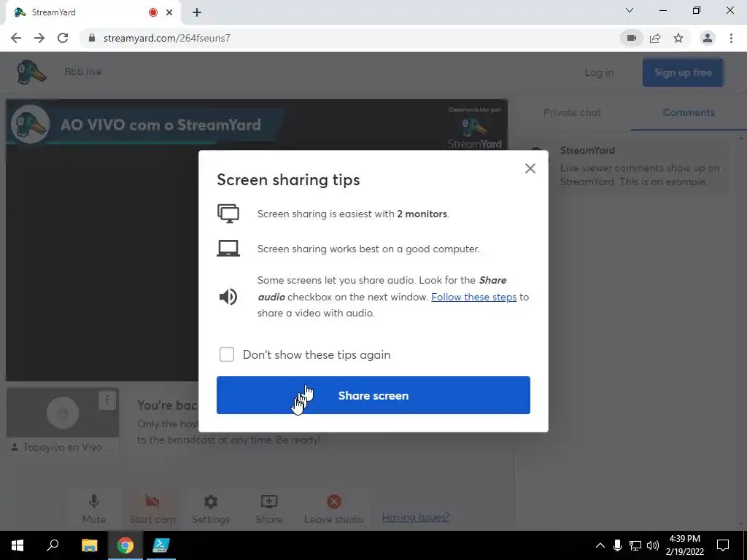
Task: Click the Log in link
Action: pyautogui.click(x=599, y=72)
